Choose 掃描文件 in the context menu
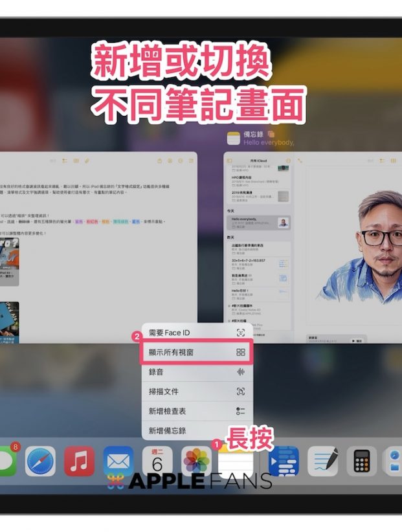Viewport: 402px width, 532px height. tap(197, 392)
